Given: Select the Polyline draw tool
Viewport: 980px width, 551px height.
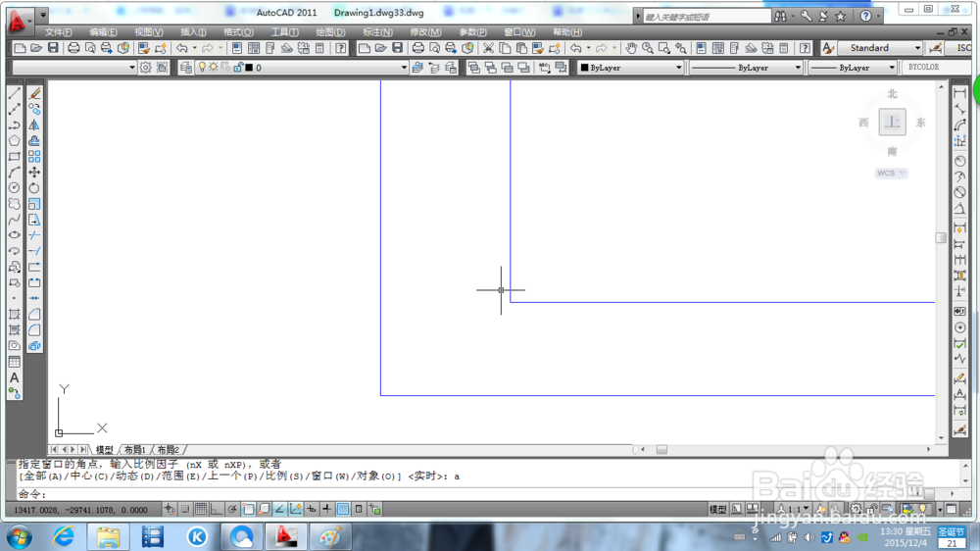Looking at the screenshot, I should click(x=15, y=125).
